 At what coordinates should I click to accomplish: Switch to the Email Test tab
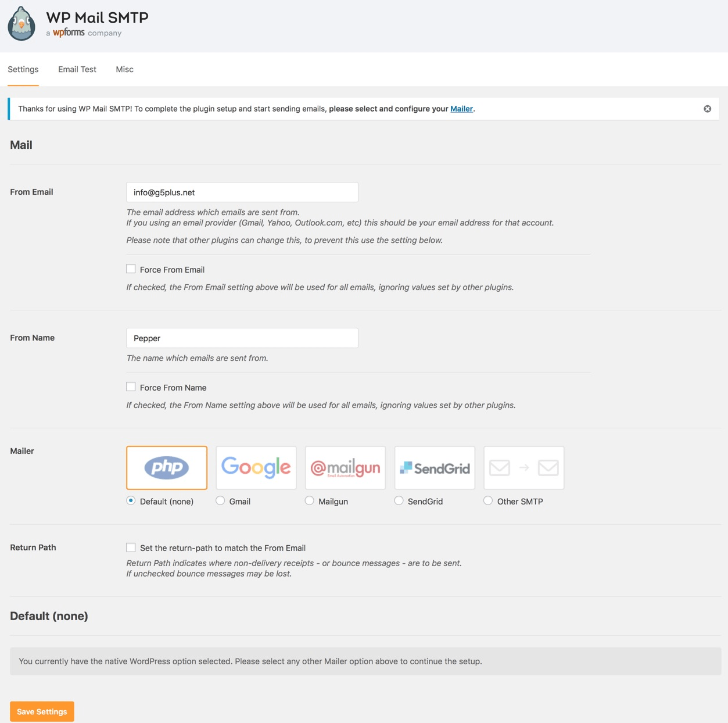click(77, 69)
